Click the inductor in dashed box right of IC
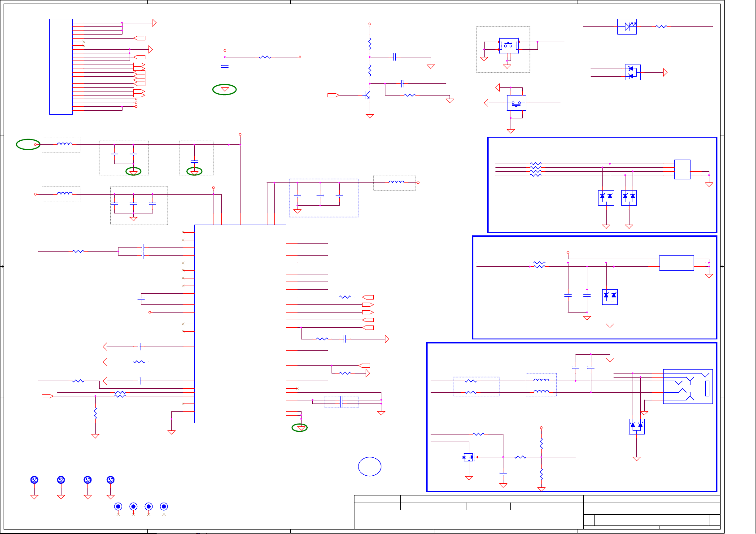This screenshot has width=756, height=534. pos(396,182)
